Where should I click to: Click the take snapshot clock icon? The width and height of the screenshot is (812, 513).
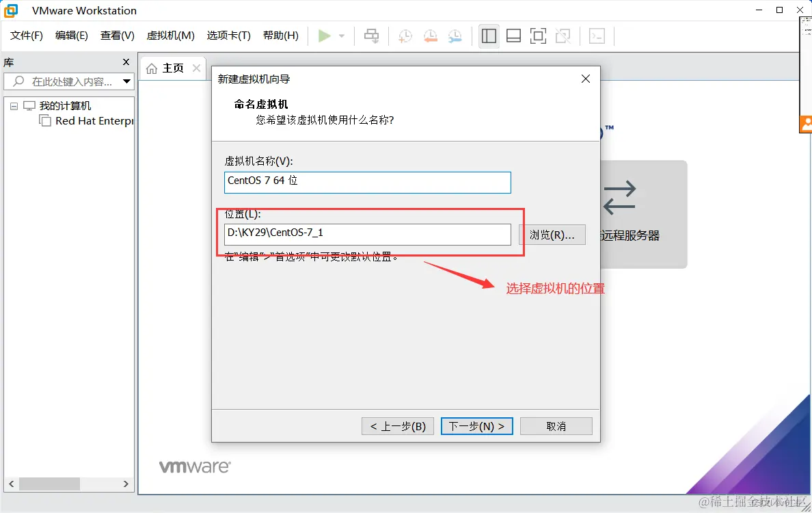point(405,36)
